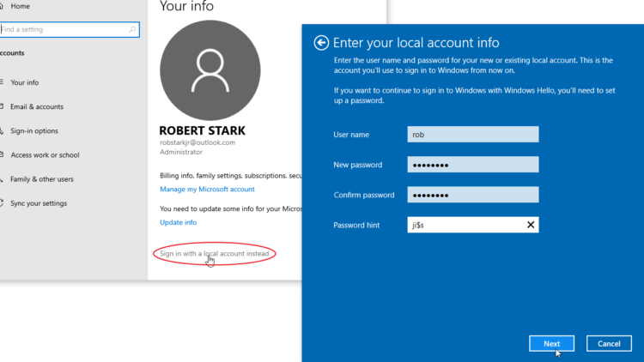The image size is (644, 362).
Task: Click the back arrow in local account dialog
Action: point(321,43)
